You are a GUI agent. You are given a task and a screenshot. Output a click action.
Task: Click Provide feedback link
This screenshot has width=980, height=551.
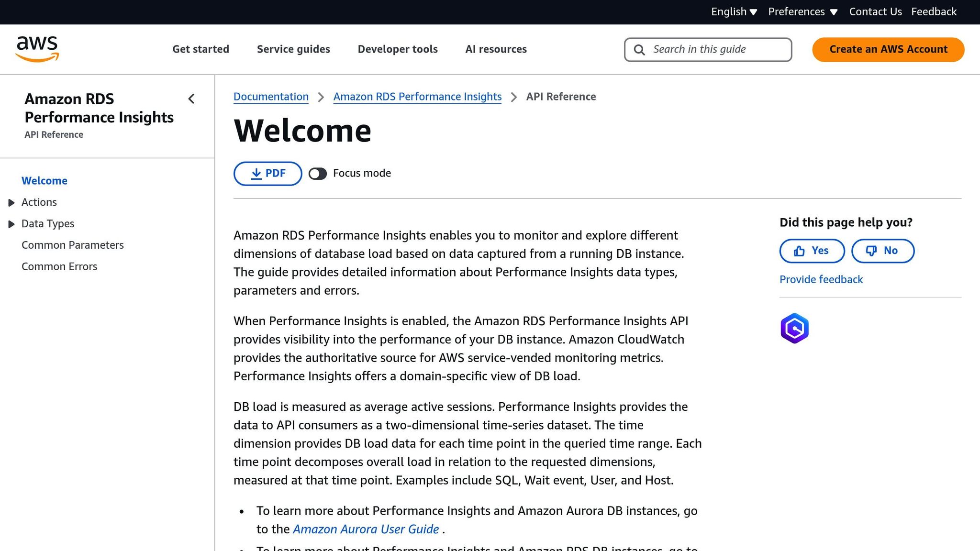821,280
